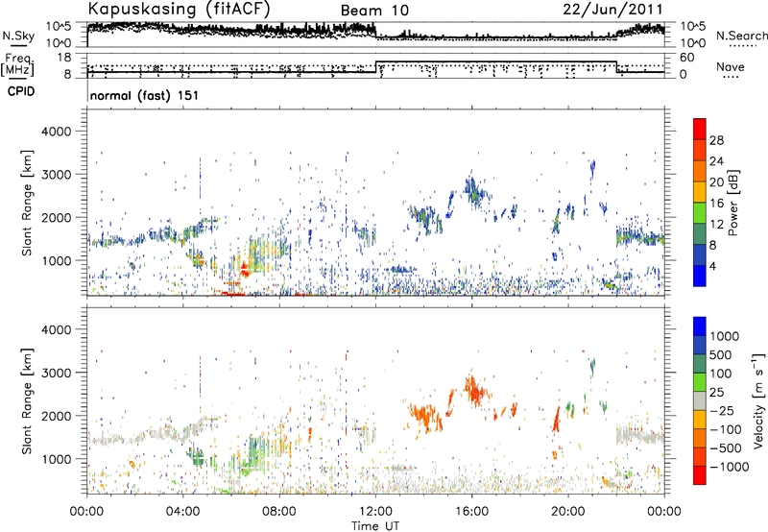Click the '12' tick on Power colorbar
The height and width of the screenshot is (532, 768).
tap(716, 225)
